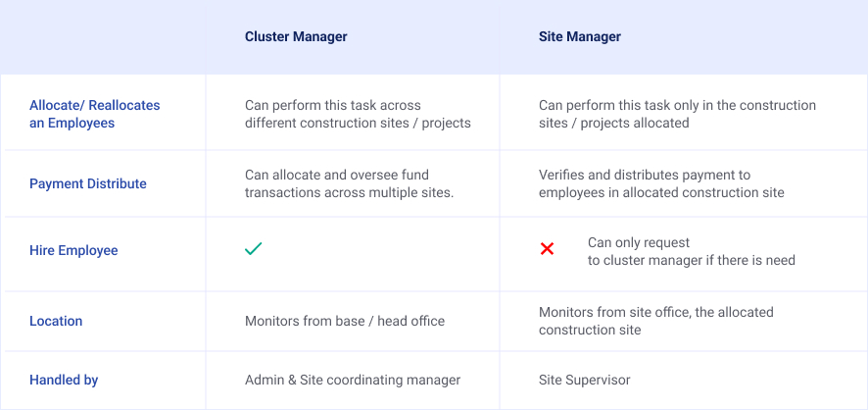Click the green checkmark under Cluster Manager
868x410 pixels.
[253, 249]
